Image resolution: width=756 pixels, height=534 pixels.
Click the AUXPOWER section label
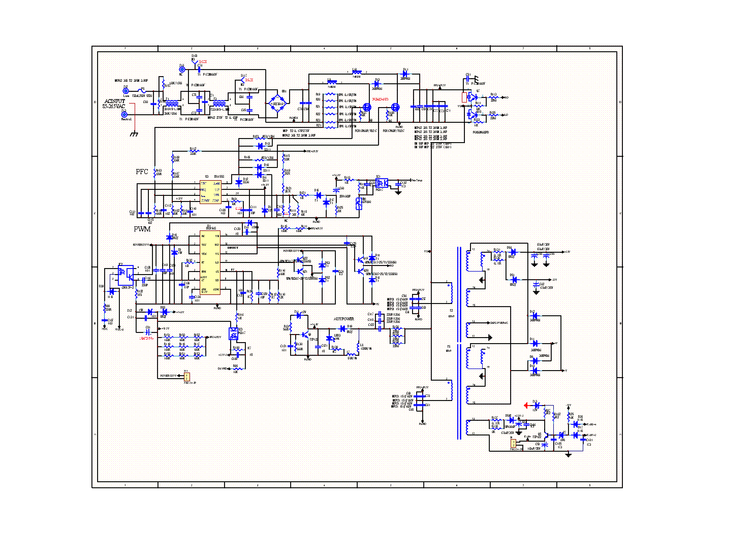click(343, 319)
